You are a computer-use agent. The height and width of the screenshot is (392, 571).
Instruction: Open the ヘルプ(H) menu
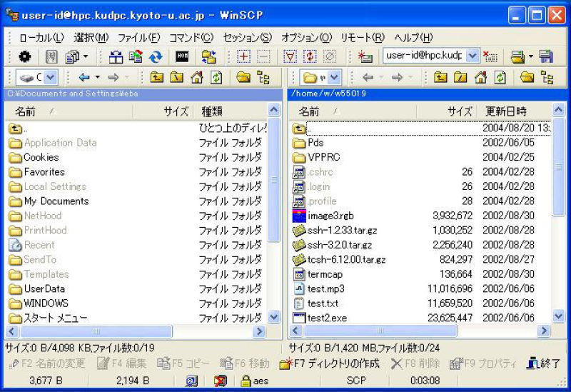(413, 37)
